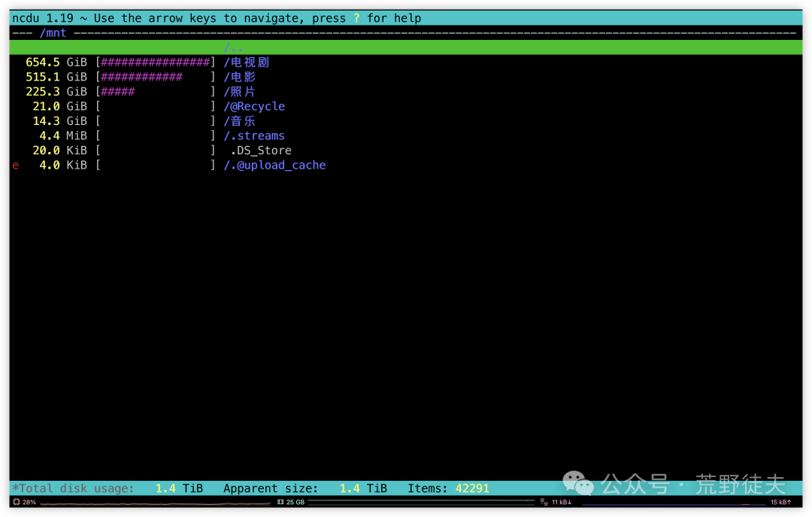The height and width of the screenshot is (517, 812).
Task: Click the 11 kB download rate
Action: [562, 502]
